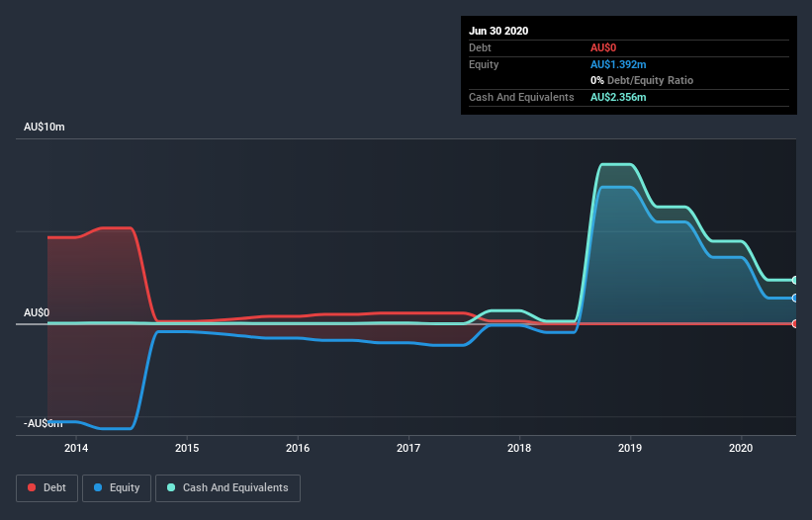The height and width of the screenshot is (520, 812).
Task: Click the teal Cash And Equivalents legend dot
Action: (x=171, y=487)
